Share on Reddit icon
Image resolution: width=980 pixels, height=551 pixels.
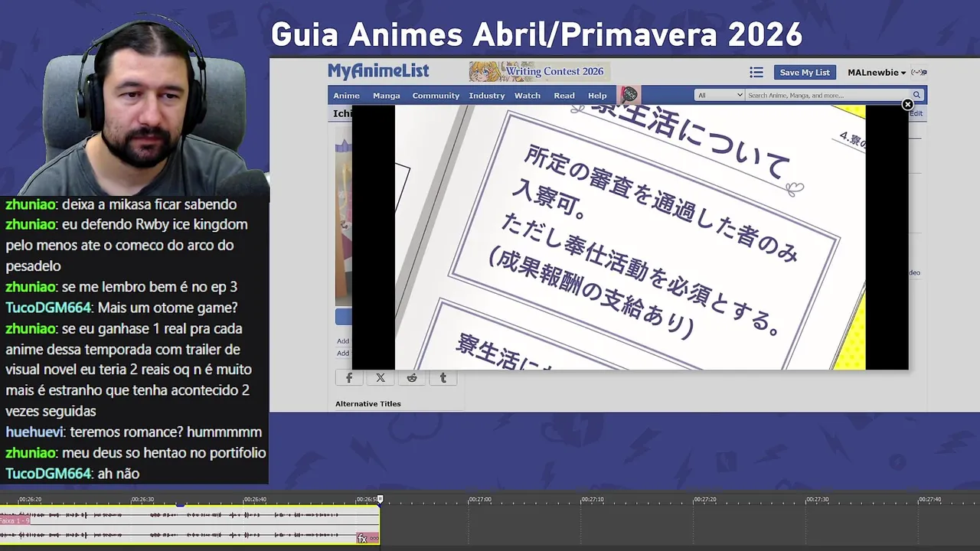412,377
